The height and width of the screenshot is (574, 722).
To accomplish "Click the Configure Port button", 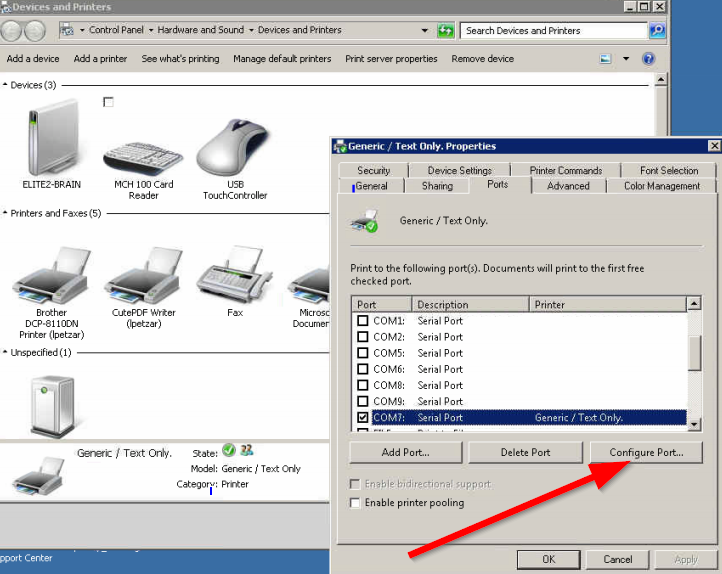I will [646, 452].
